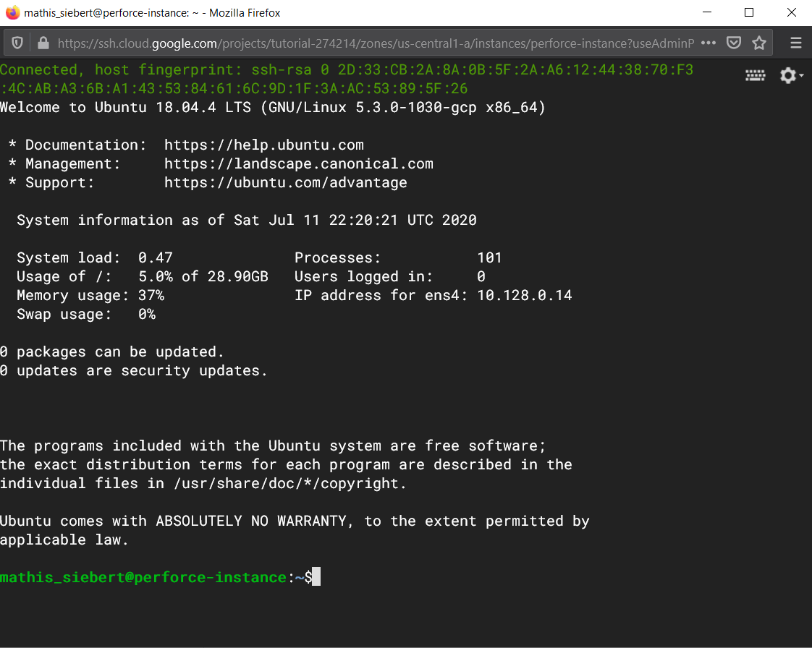Click the terminal cursor after the prompt

[316, 576]
